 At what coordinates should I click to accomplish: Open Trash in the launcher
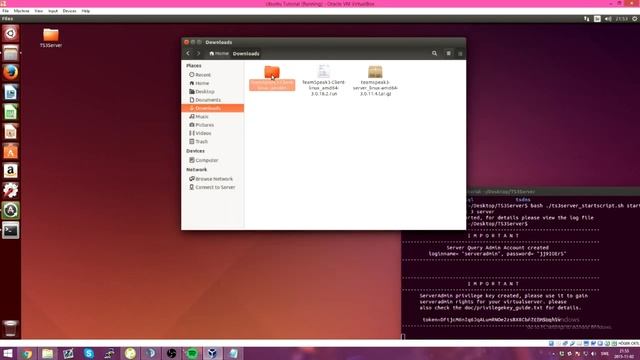click(x=11, y=328)
